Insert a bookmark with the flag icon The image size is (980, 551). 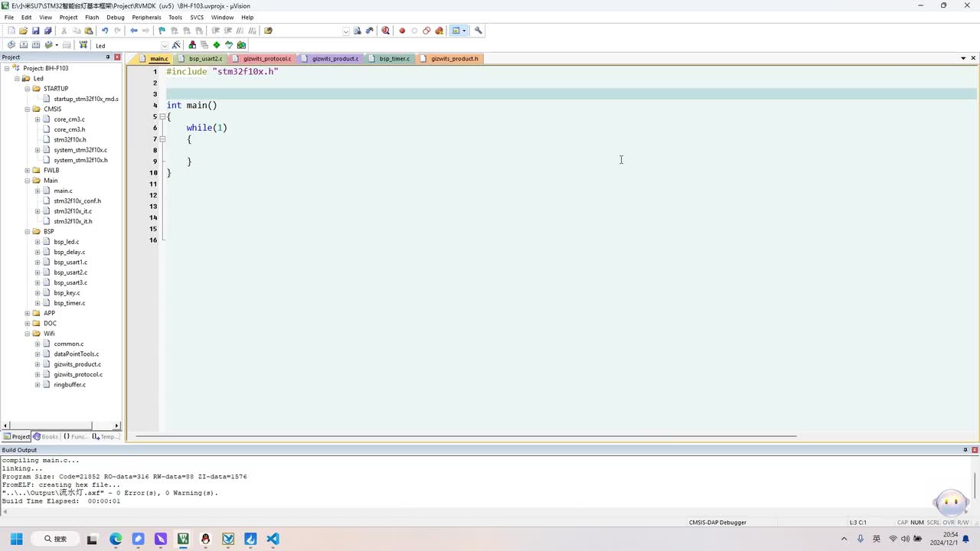(x=162, y=31)
